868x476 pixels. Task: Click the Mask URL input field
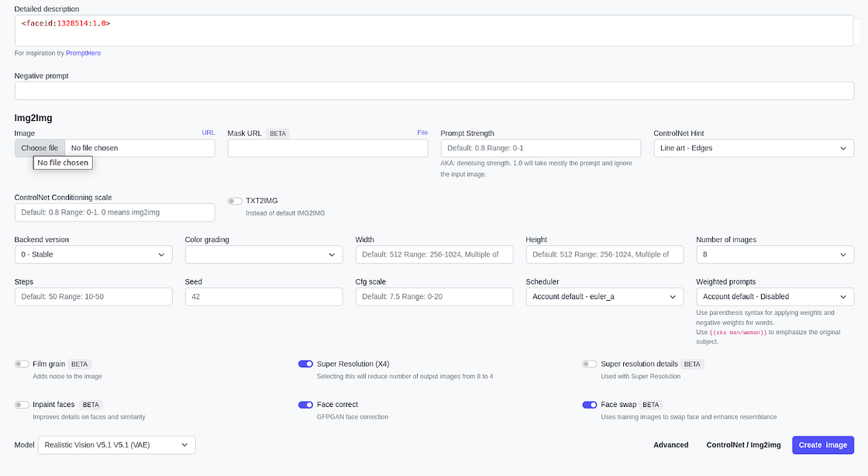coord(328,148)
